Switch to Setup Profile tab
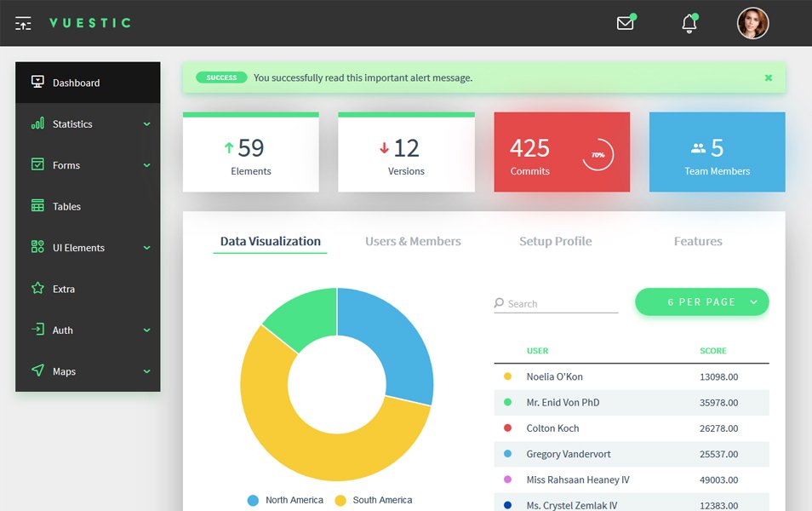 (x=556, y=241)
